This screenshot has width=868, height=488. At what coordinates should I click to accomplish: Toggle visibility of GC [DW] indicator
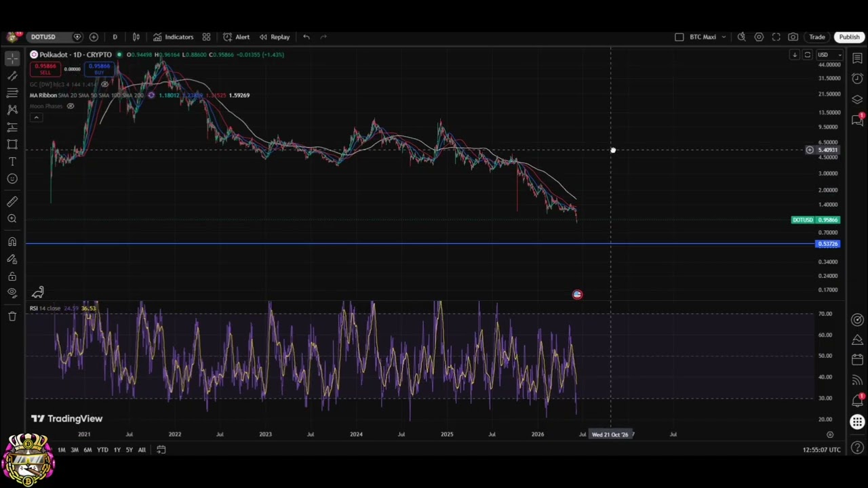(104, 84)
